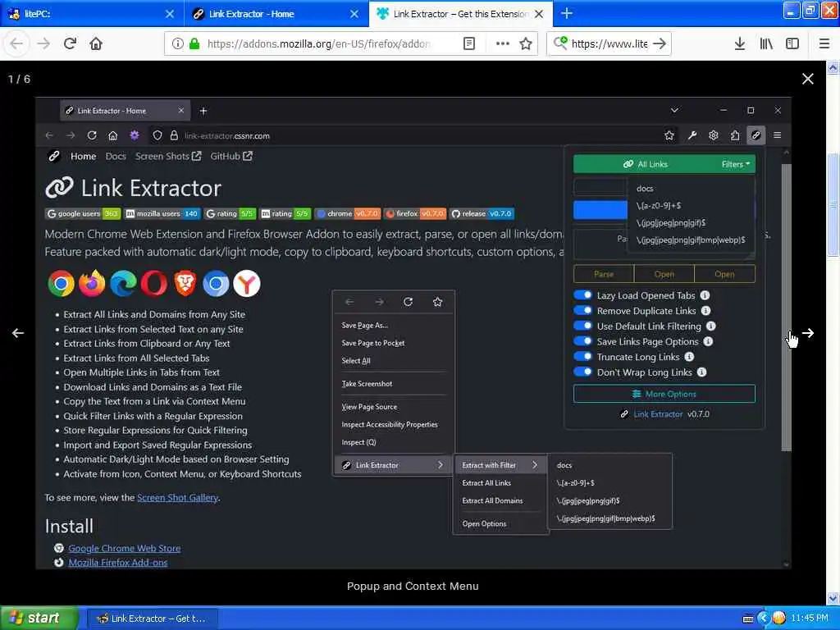
Task: Toggle reader view icon in the address bar
Action: click(468, 43)
